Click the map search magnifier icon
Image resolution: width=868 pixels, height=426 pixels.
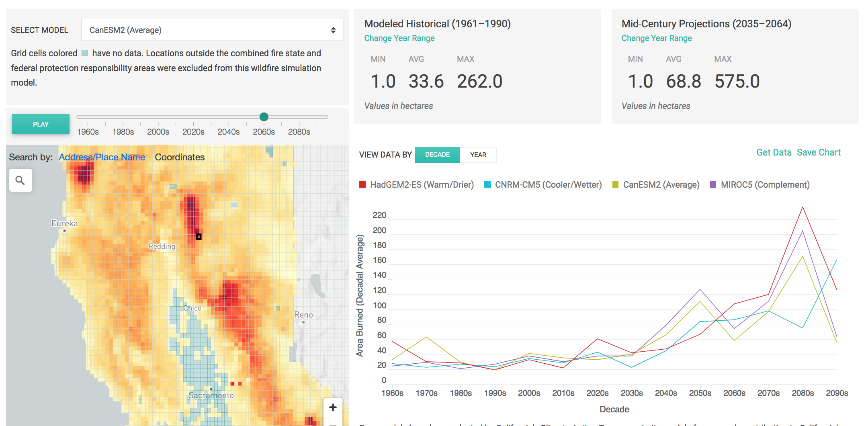click(20, 180)
